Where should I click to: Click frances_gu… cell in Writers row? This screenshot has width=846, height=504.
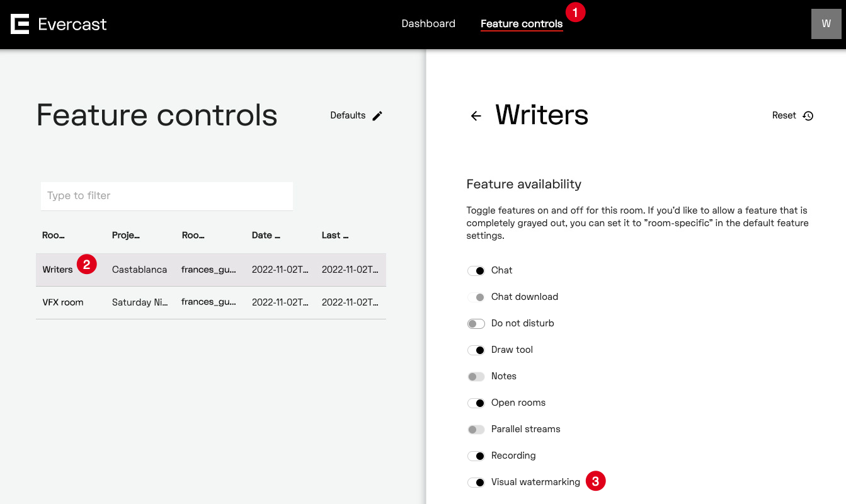(x=209, y=270)
